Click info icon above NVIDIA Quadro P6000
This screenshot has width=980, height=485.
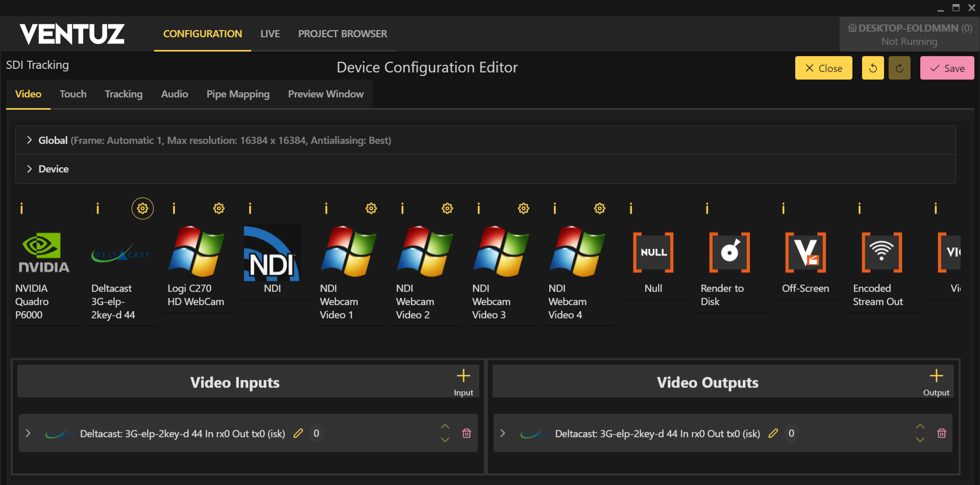click(x=21, y=209)
